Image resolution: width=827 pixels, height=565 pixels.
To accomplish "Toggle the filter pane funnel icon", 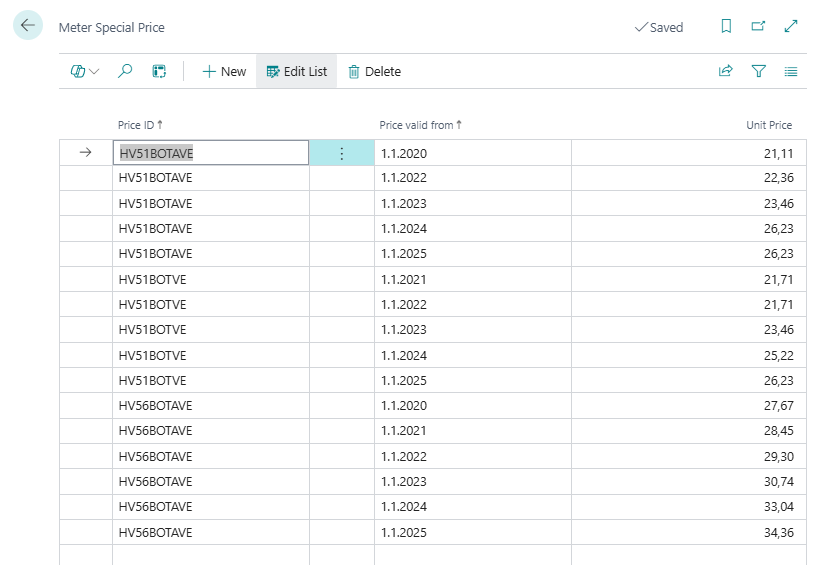I will pyautogui.click(x=758, y=71).
